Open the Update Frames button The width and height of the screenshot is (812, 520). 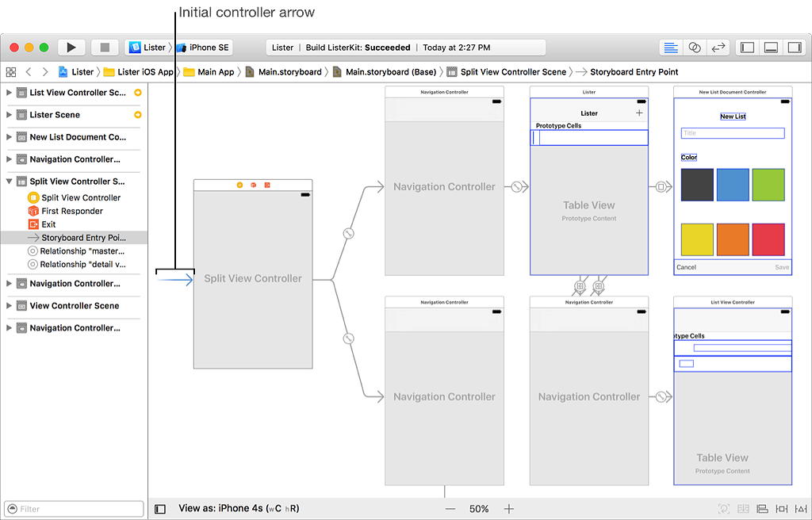point(724,509)
